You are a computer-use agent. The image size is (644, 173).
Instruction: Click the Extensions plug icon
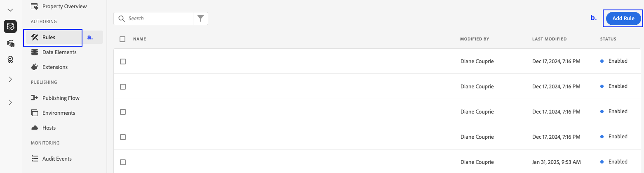pyautogui.click(x=35, y=67)
